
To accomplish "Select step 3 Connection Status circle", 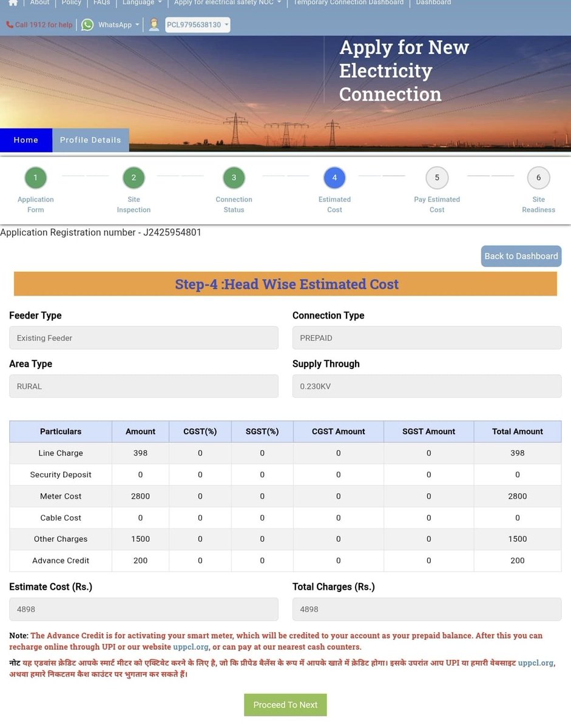I will click(234, 178).
